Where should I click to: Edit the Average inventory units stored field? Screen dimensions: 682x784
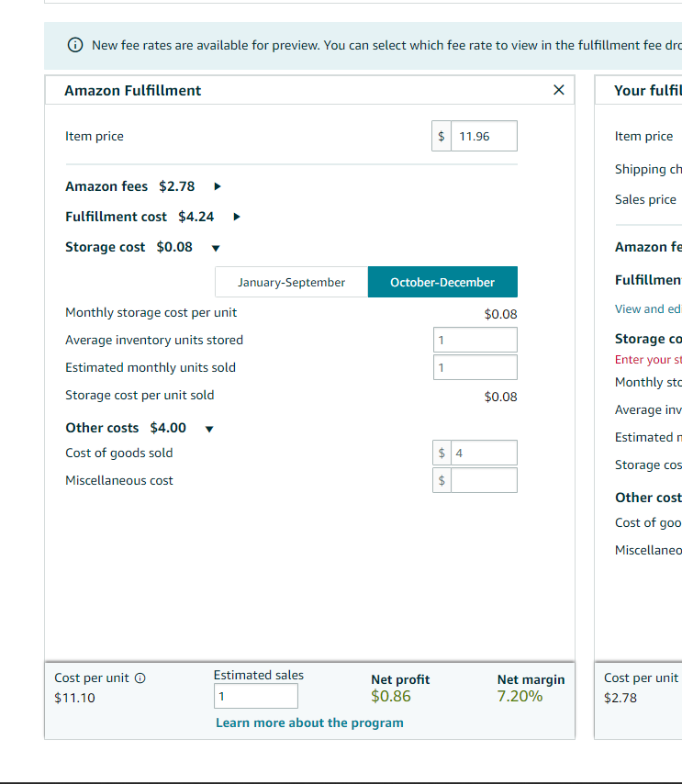point(475,340)
